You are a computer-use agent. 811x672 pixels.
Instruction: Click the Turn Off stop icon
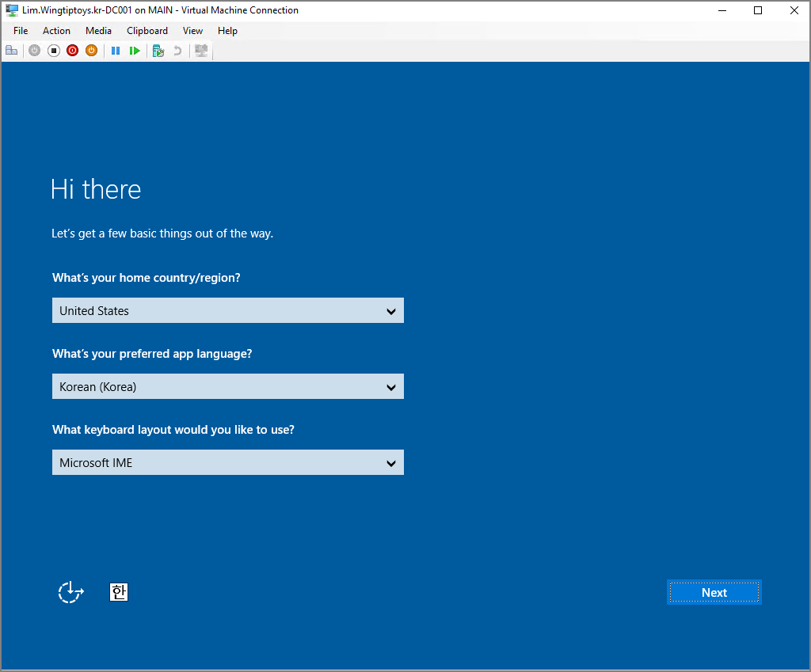[54, 51]
